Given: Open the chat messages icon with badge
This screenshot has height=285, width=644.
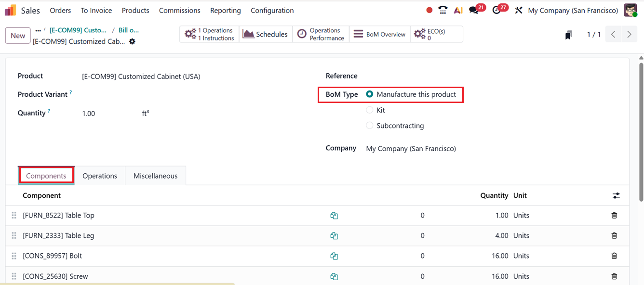Looking at the screenshot, I should [474, 10].
